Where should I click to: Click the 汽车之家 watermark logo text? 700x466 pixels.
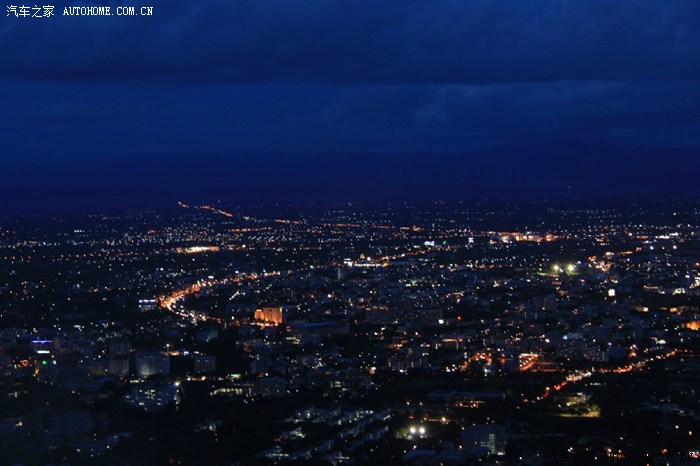pos(30,11)
